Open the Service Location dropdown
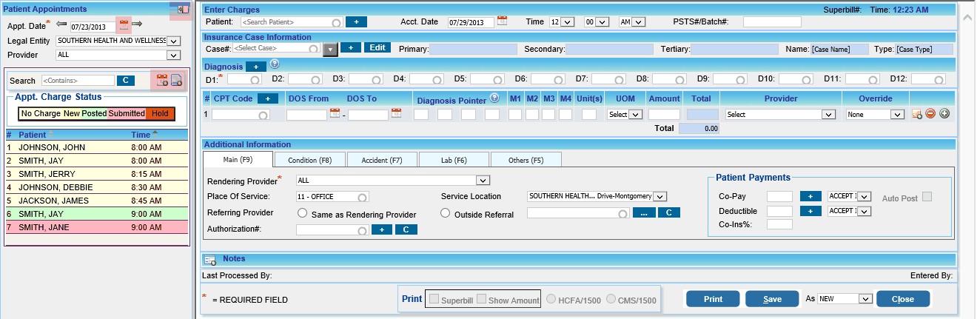 pos(660,196)
